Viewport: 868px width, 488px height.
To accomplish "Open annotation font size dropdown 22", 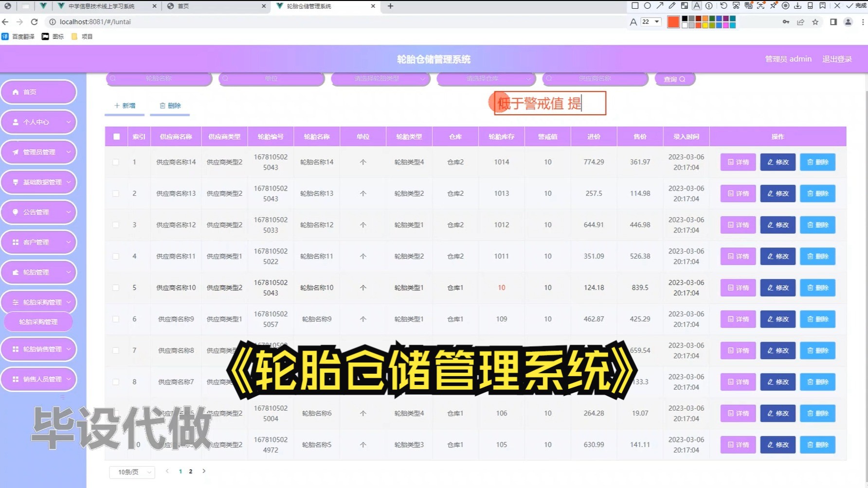I will pos(651,22).
